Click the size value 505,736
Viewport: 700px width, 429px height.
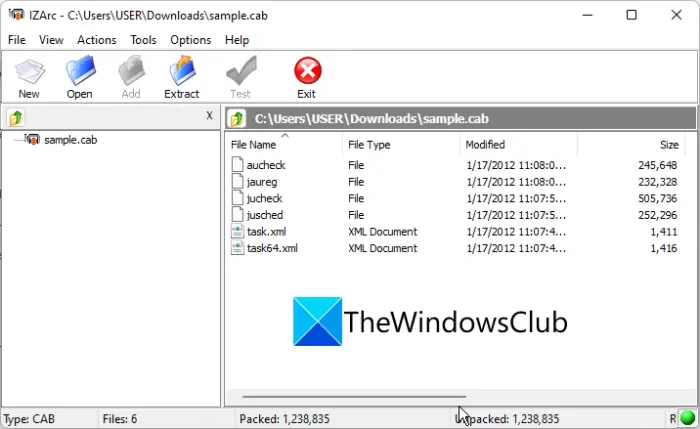pyautogui.click(x=658, y=198)
